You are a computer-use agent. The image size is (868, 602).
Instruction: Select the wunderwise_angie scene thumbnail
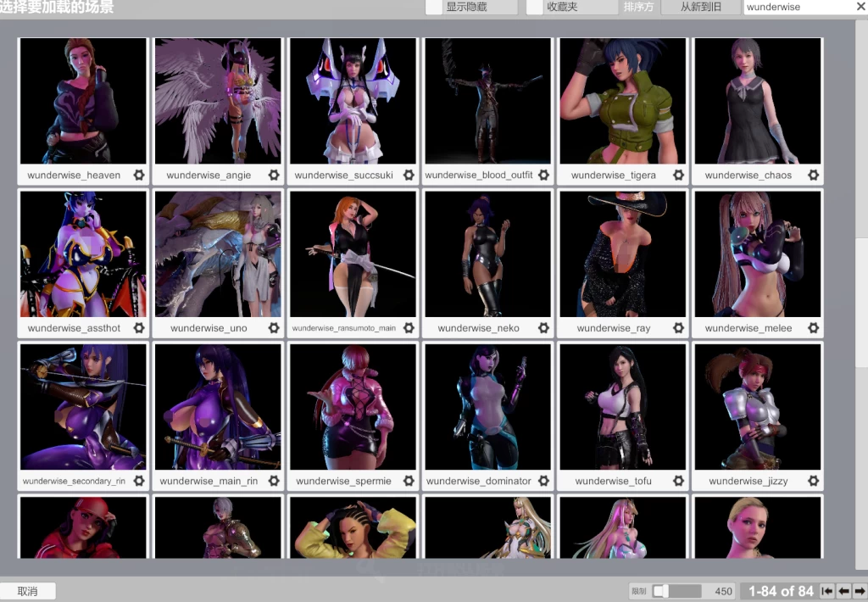218,101
